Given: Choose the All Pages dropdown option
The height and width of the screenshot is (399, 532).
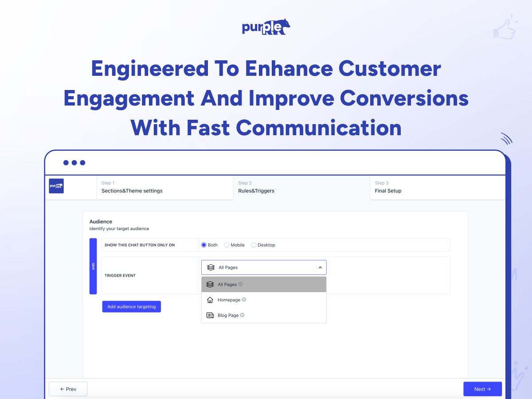Looking at the screenshot, I should click(x=264, y=285).
